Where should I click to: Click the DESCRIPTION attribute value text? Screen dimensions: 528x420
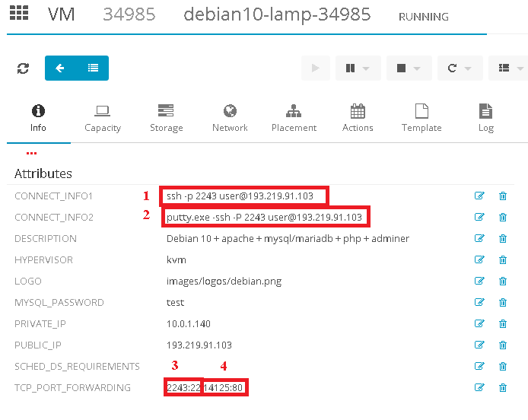pos(288,239)
